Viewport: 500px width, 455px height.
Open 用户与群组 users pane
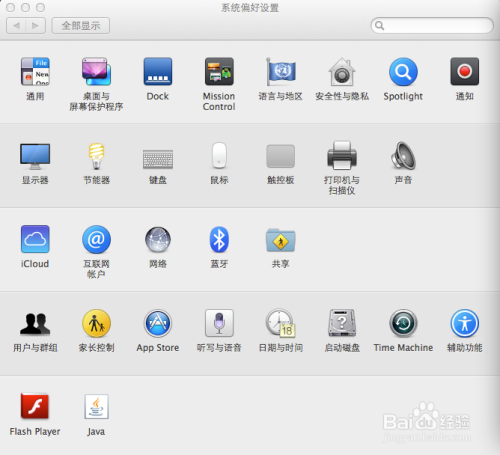pyautogui.click(x=35, y=324)
